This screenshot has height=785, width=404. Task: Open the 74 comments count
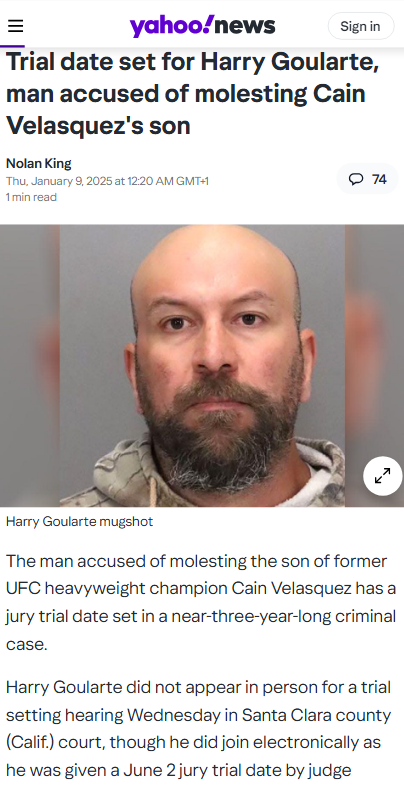point(368,179)
